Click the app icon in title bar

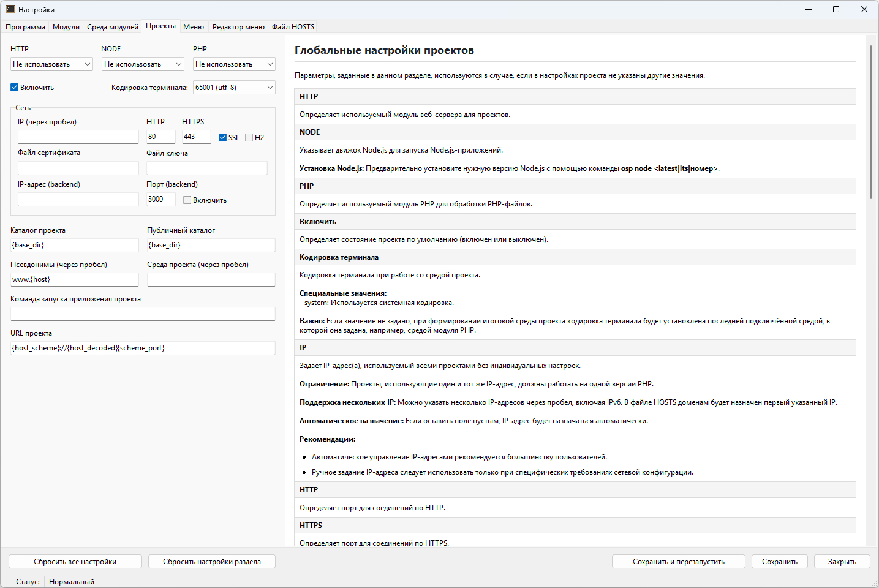tap(10, 9)
